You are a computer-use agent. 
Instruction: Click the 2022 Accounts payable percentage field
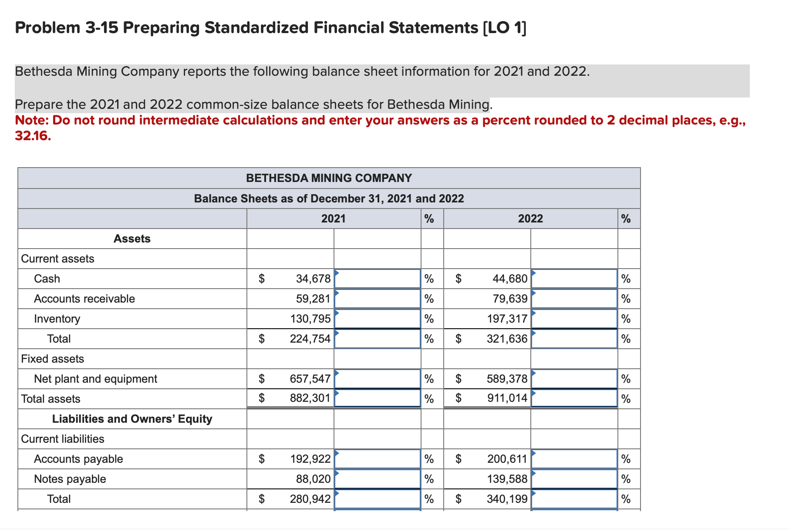tap(576, 458)
